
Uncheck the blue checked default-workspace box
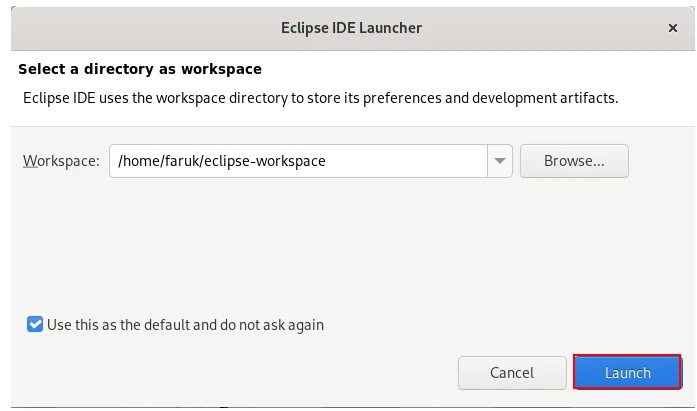(36, 325)
